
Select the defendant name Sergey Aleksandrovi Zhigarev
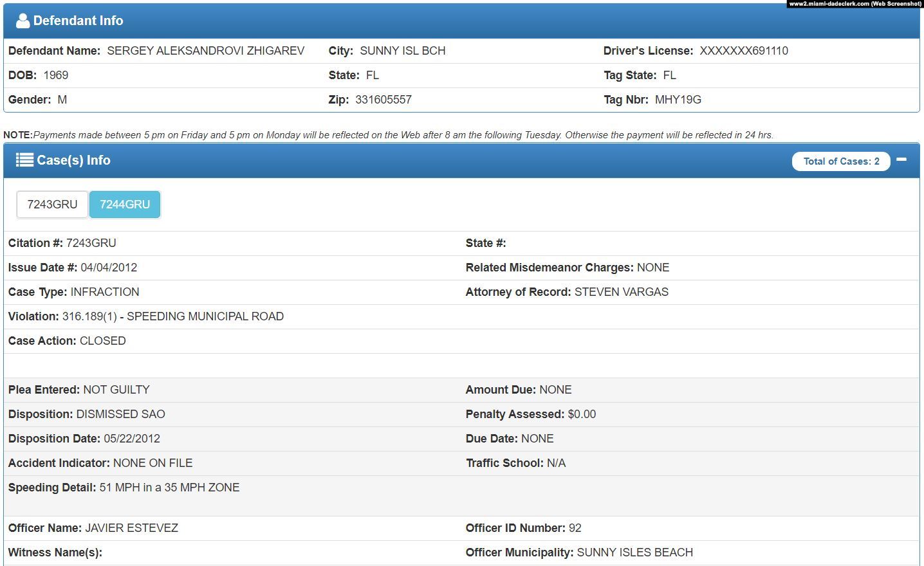point(205,51)
